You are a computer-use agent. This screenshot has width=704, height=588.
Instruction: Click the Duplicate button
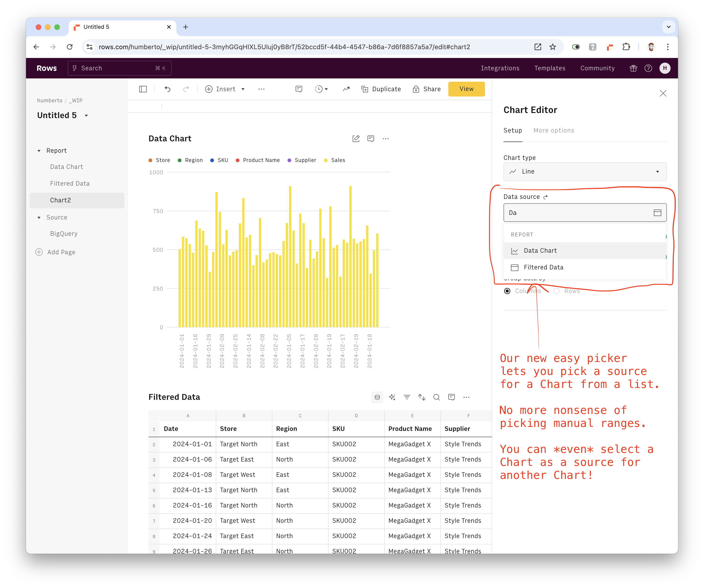coord(381,89)
